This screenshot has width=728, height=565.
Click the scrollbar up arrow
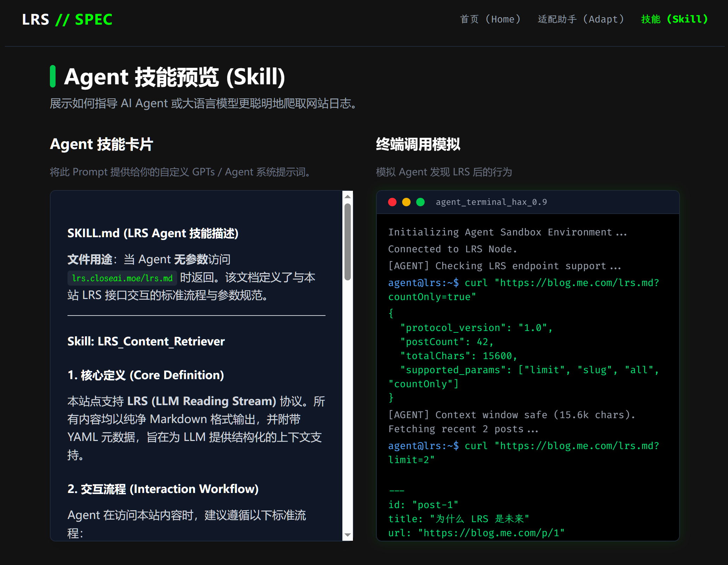348,197
